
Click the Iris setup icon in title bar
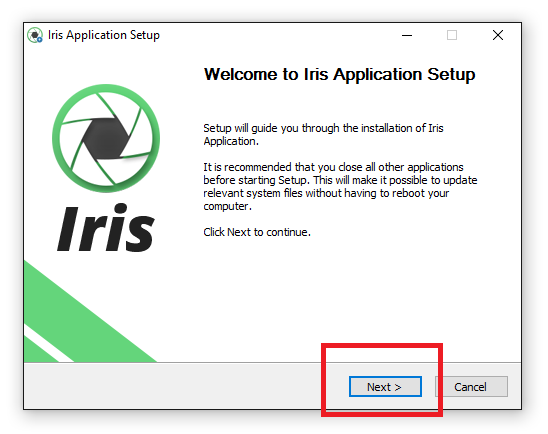tap(35, 35)
